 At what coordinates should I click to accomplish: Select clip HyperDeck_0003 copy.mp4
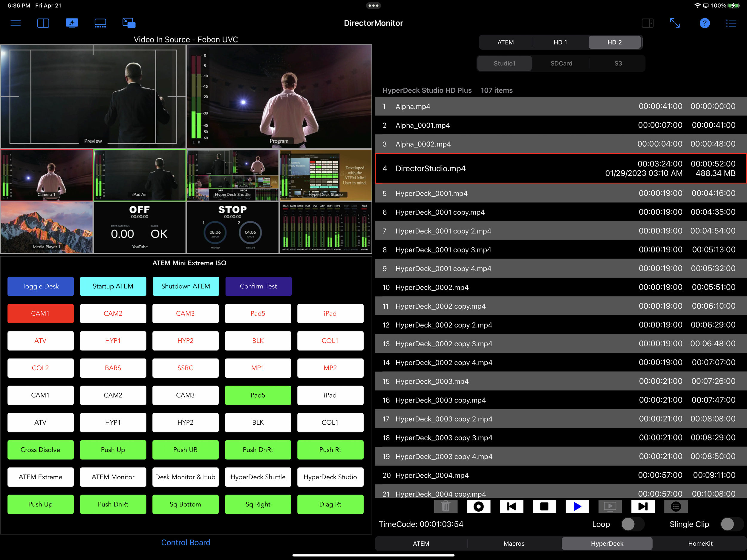[x=561, y=400]
